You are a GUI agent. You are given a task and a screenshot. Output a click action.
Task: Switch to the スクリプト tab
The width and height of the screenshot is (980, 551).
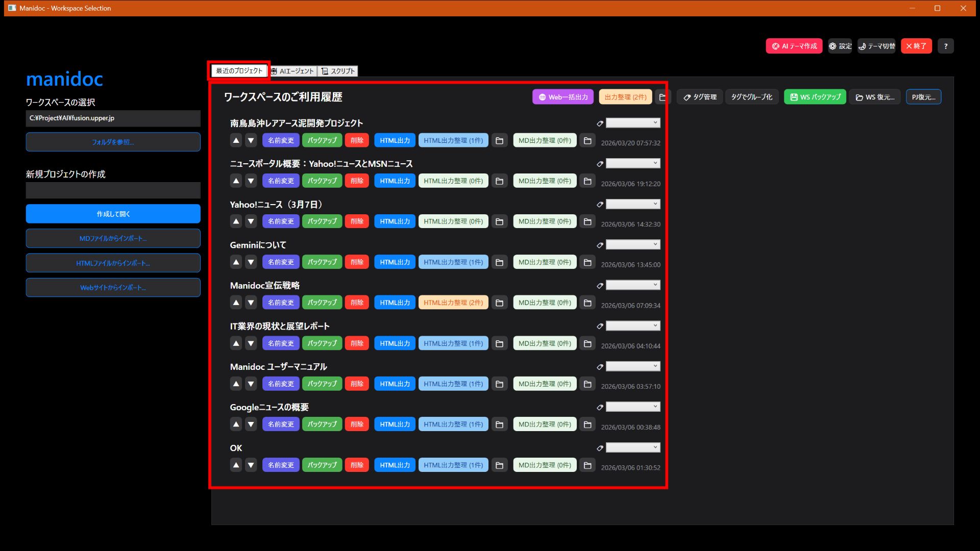(x=338, y=71)
